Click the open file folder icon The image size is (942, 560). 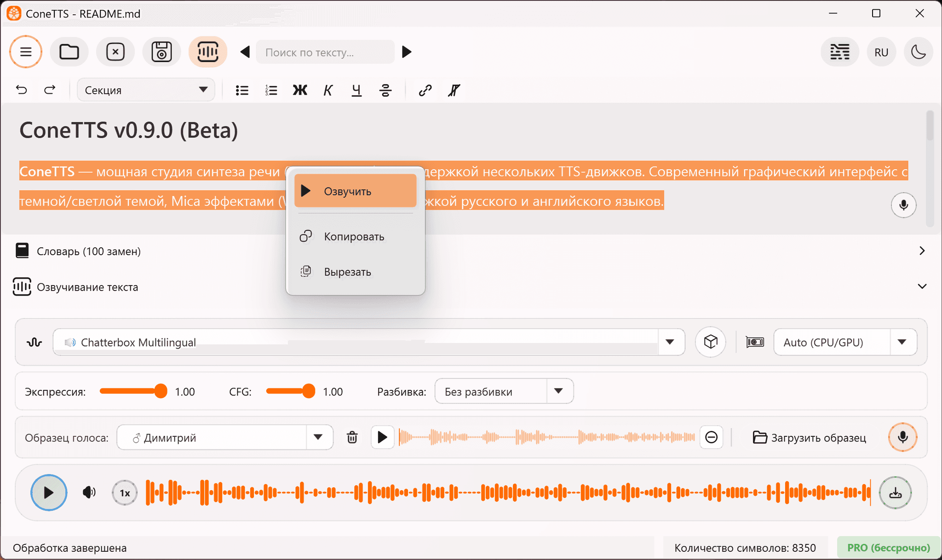point(69,51)
